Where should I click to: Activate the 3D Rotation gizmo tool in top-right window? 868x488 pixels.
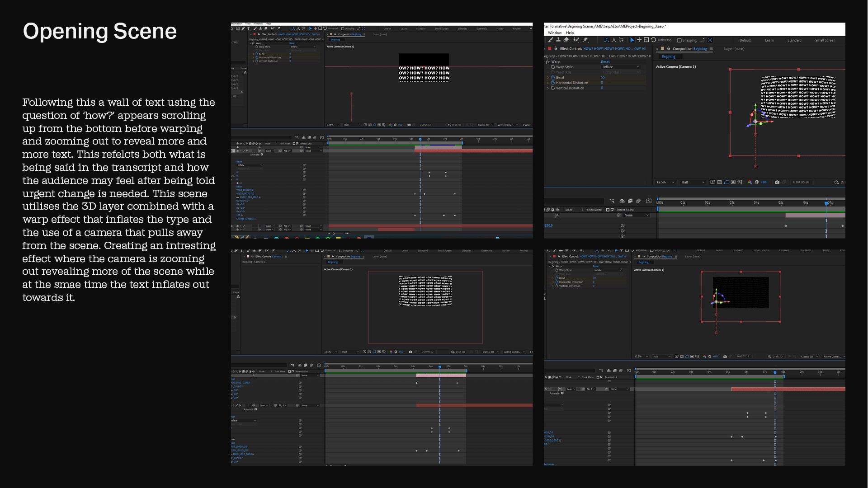653,40
